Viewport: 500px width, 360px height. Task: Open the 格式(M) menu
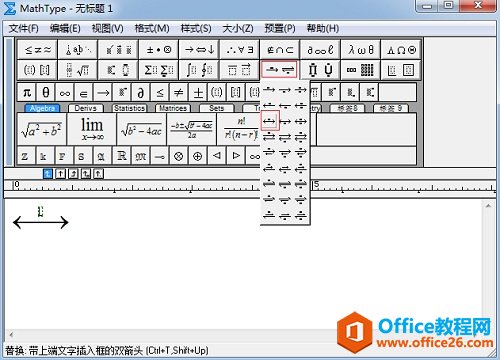(152, 28)
